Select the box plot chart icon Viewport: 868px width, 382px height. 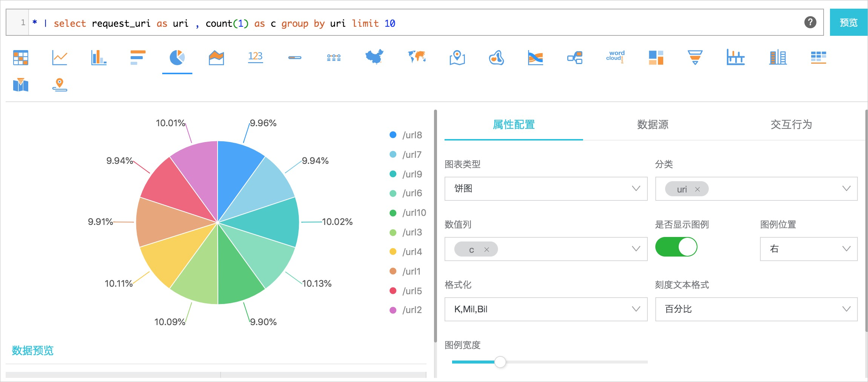[736, 57]
